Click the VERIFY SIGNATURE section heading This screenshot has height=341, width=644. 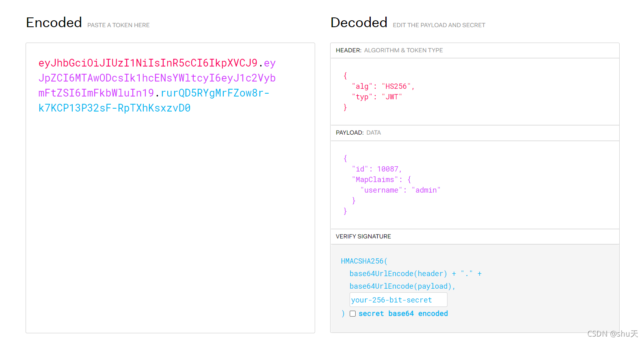[x=363, y=236]
